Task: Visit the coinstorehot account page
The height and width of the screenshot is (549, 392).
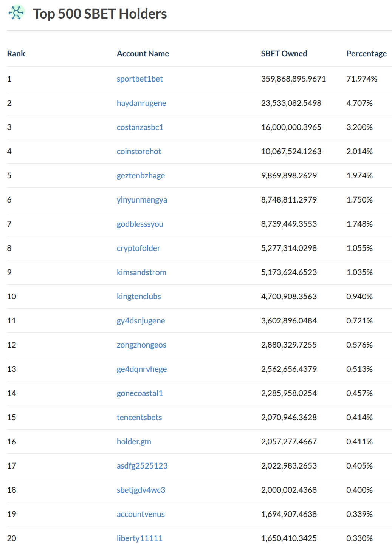Action: [x=139, y=152]
